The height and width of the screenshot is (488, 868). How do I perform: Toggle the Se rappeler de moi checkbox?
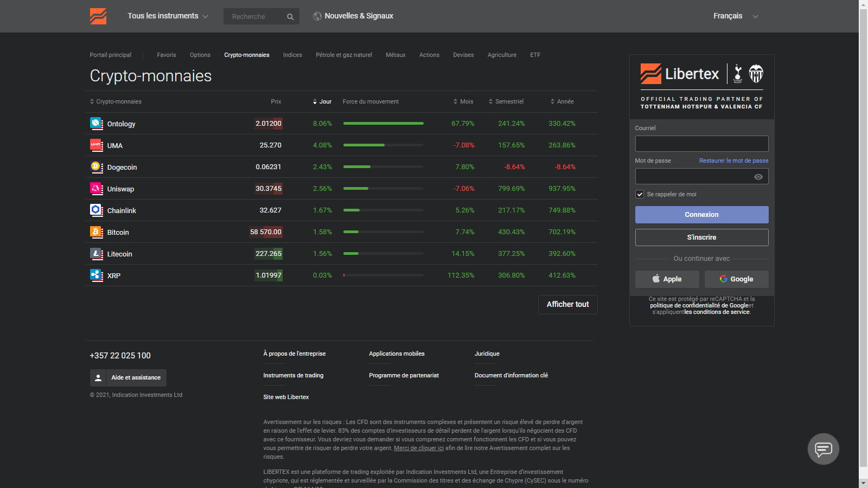pyautogui.click(x=640, y=194)
